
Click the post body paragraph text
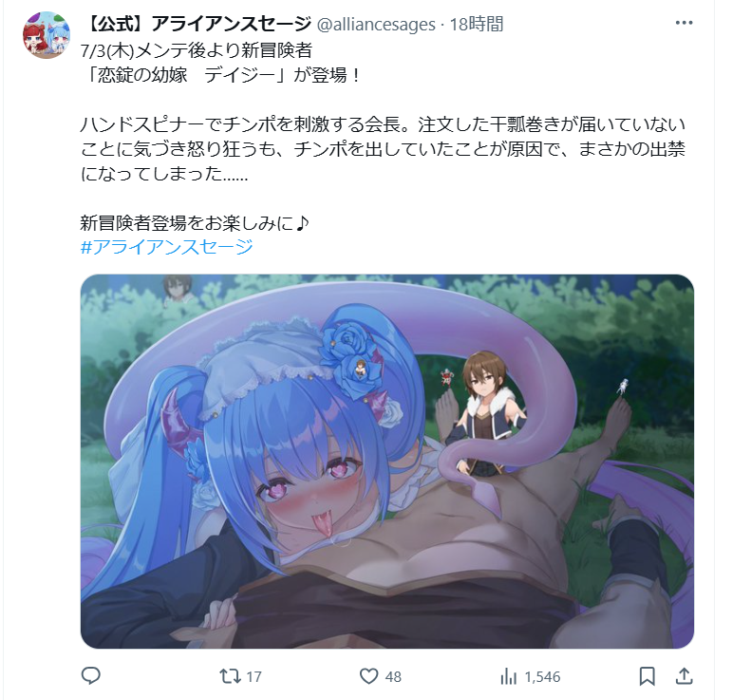(383, 149)
